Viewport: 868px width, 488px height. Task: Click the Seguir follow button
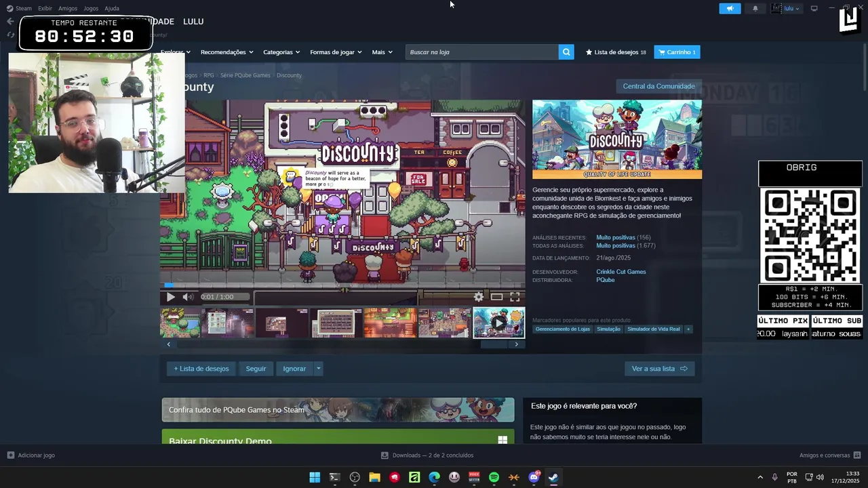pyautogui.click(x=256, y=369)
